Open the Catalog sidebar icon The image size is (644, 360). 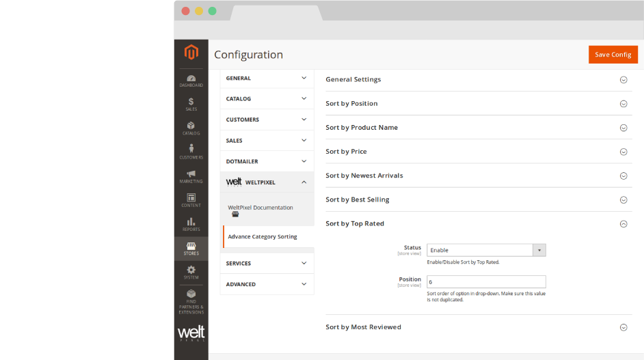pyautogui.click(x=191, y=128)
